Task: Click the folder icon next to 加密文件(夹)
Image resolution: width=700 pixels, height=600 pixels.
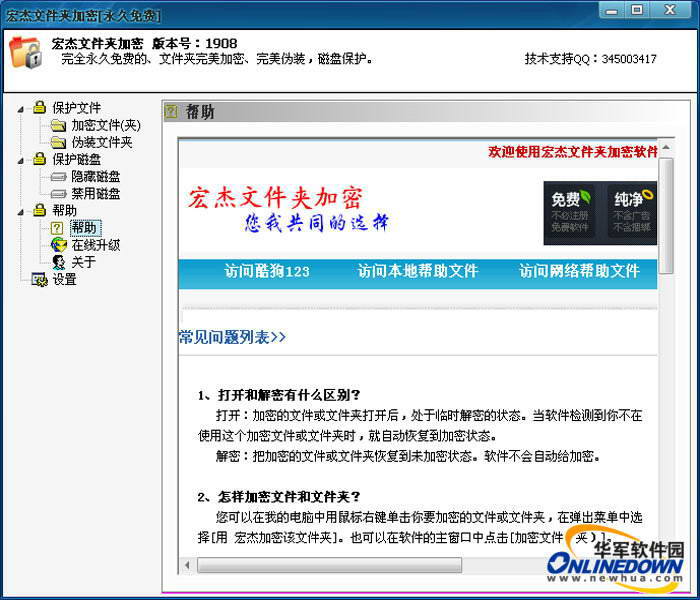Action: (x=58, y=125)
